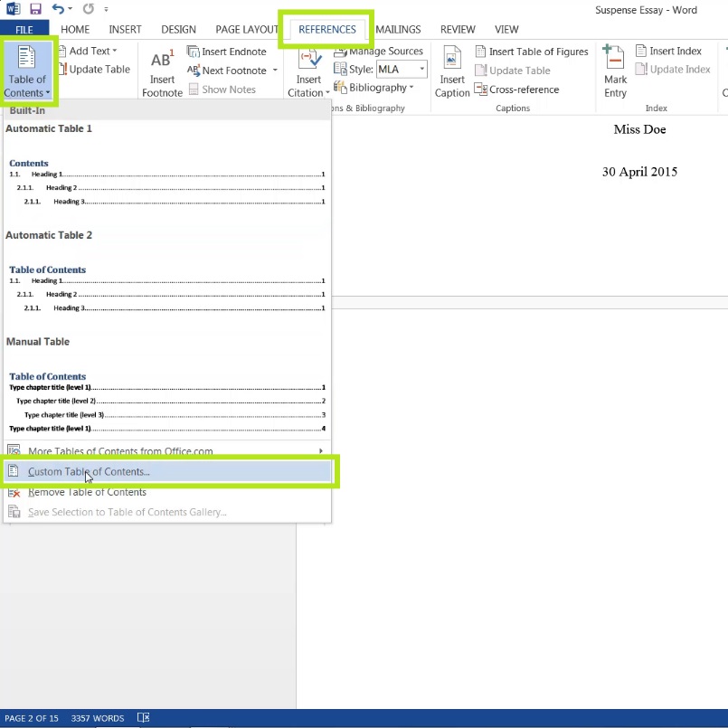Click the Custom Table of Contents page icon
This screenshot has width=728, height=728.
[14, 471]
